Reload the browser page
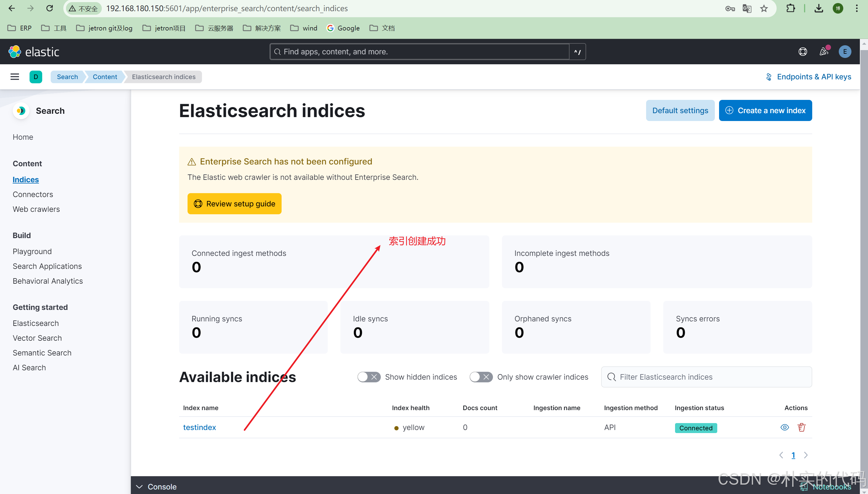This screenshot has height=494, width=868. 49,8
